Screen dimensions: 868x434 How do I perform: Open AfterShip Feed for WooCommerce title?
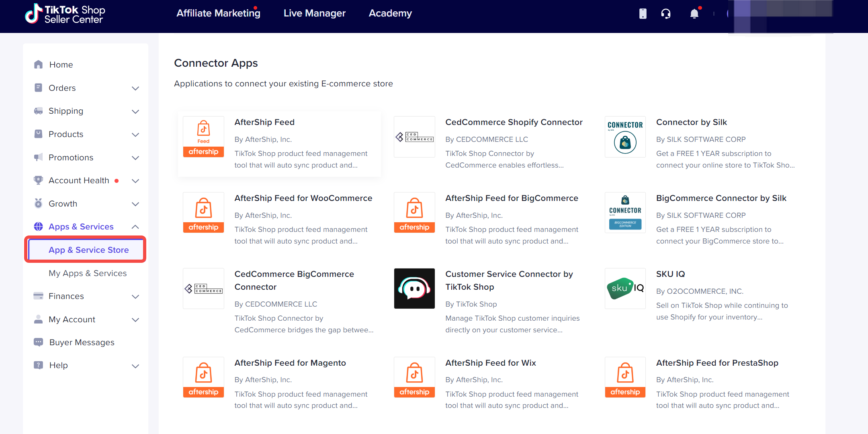[x=303, y=198]
